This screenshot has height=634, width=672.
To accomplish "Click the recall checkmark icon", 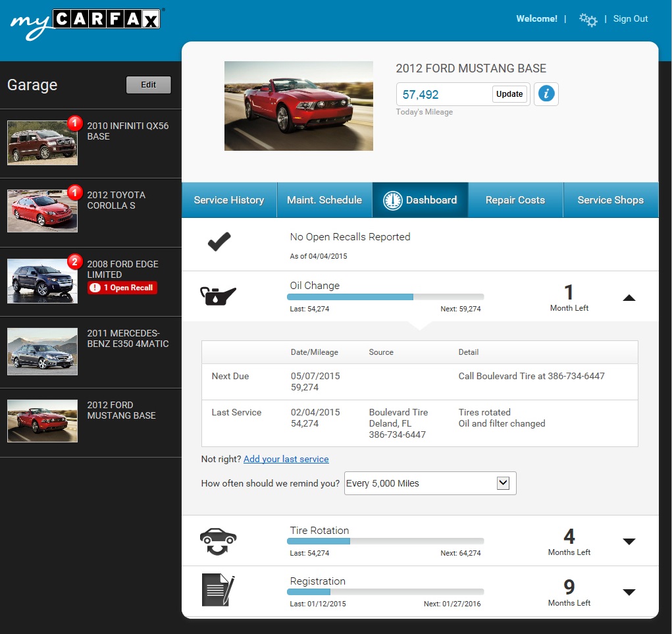I will click(219, 242).
